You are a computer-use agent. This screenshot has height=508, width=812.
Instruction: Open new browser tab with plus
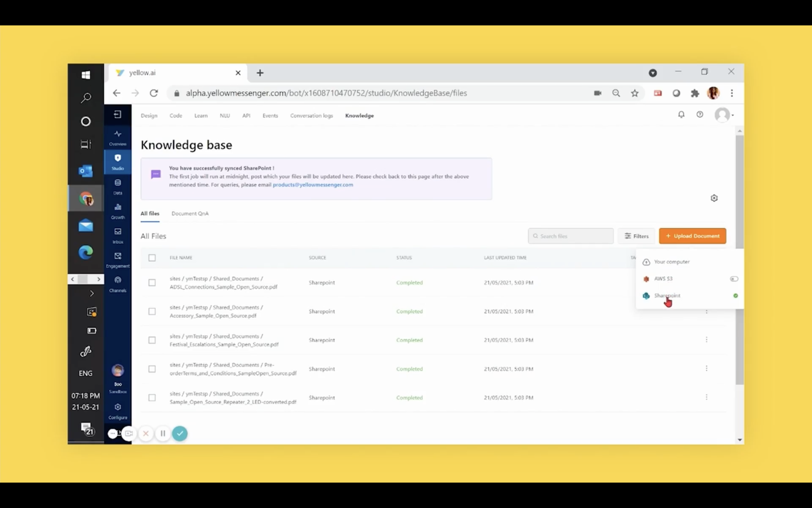coord(260,73)
